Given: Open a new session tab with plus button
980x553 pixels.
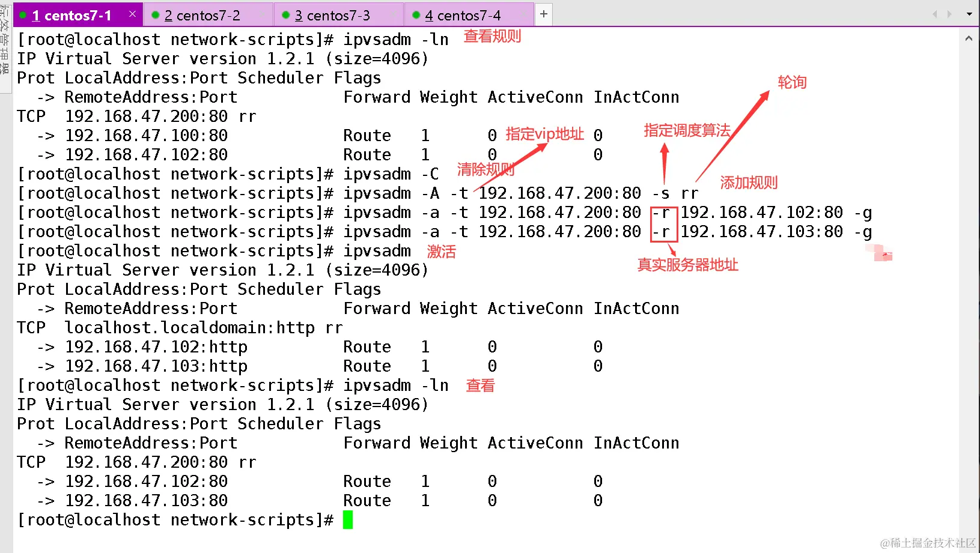Looking at the screenshot, I should click(x=543, y=14).
